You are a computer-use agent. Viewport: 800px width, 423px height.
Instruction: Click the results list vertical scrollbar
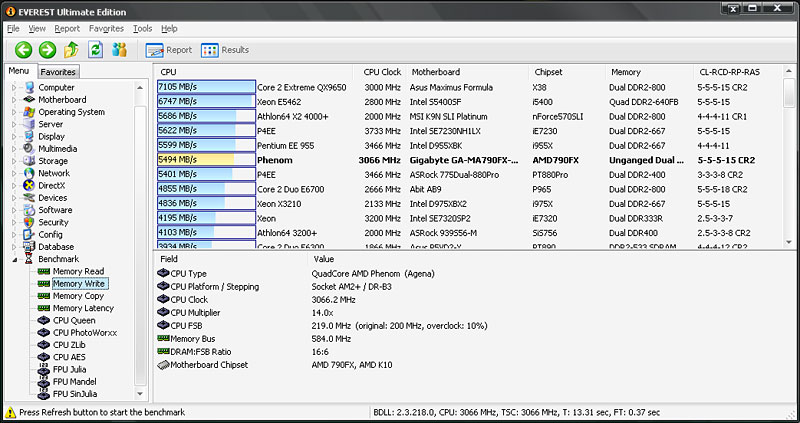789,158
